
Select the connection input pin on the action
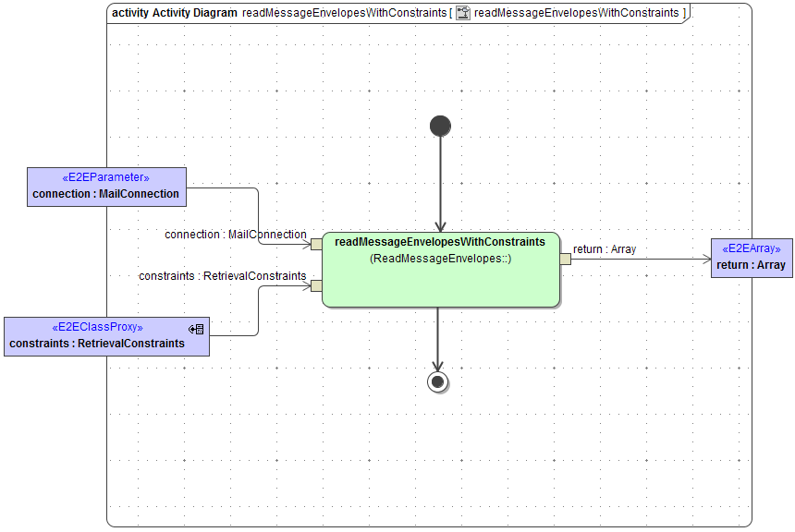(x=315, y=245)
